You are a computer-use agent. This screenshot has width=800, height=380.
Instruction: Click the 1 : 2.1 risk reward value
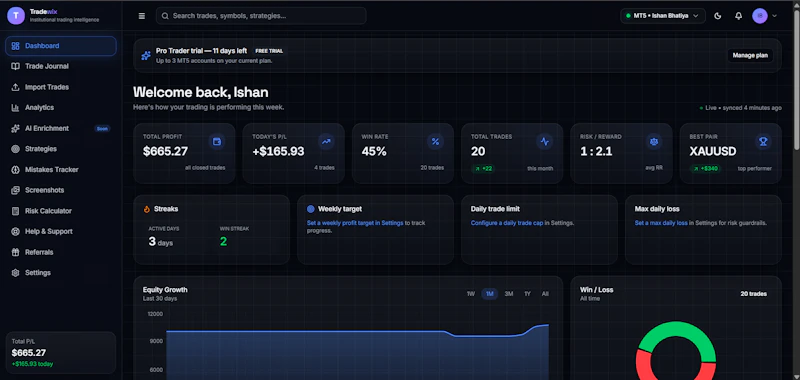596,151
